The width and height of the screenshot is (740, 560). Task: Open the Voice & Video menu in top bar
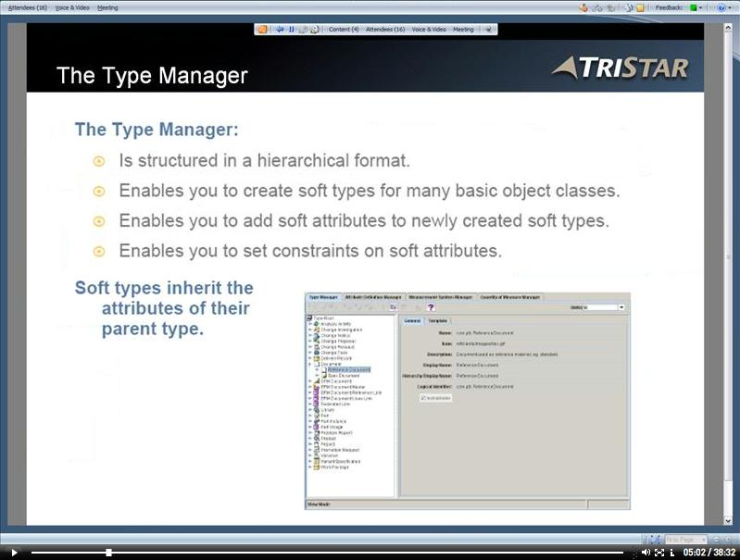(x=73, y=7)
